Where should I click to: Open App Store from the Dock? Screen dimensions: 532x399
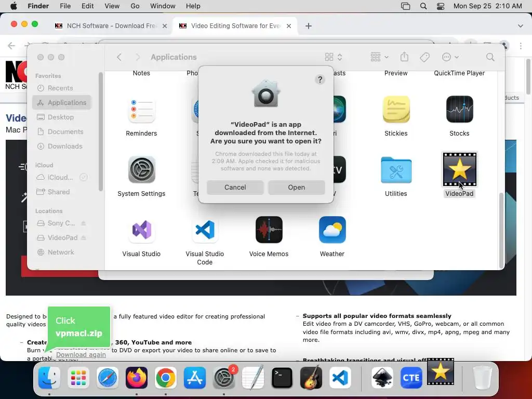tap(195, 378)
